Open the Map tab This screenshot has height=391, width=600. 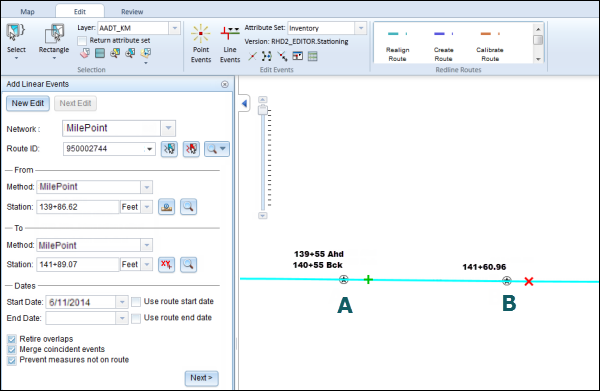(27, 11)
